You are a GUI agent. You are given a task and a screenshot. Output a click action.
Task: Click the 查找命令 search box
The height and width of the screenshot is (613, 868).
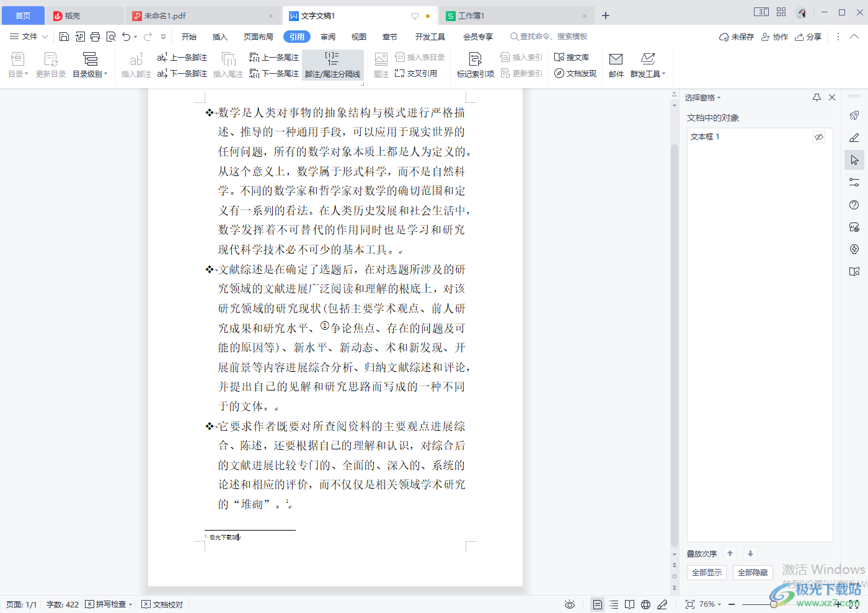coord(549,37)
